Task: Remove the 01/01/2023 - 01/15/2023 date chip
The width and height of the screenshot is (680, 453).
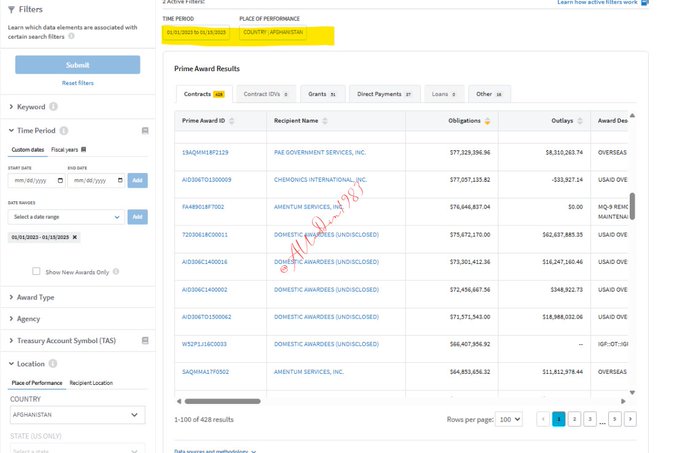Action: point(74,237)
